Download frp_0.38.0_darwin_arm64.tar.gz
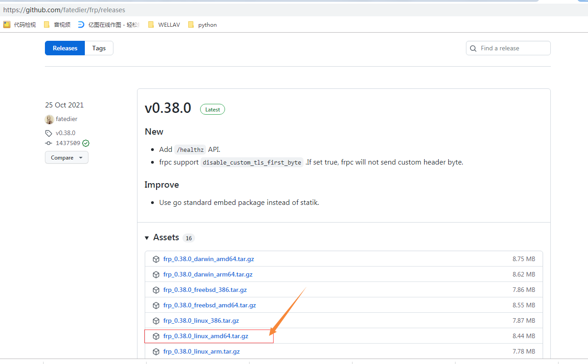 pos(208,275)
